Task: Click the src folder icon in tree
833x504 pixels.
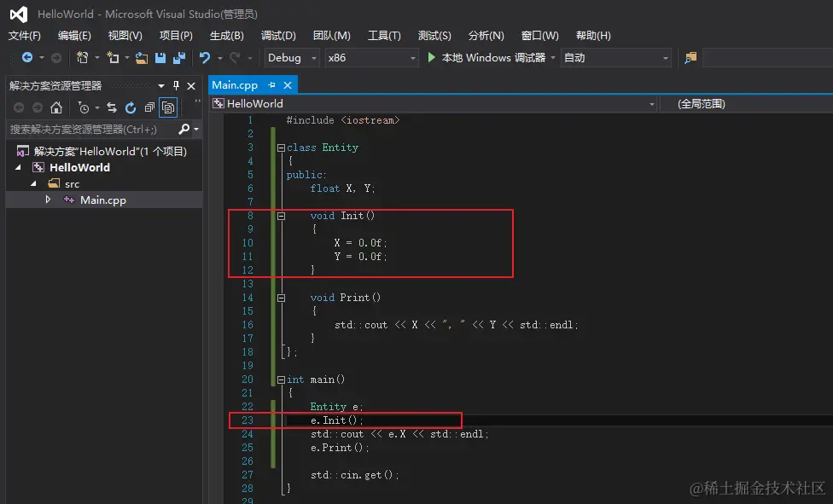Action: tap(54, 183)
